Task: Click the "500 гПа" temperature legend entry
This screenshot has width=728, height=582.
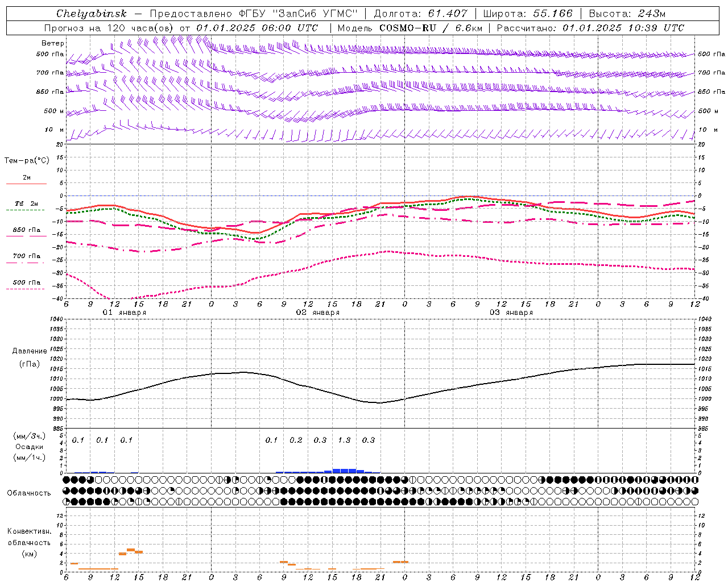Action: (x=26, y=282)
